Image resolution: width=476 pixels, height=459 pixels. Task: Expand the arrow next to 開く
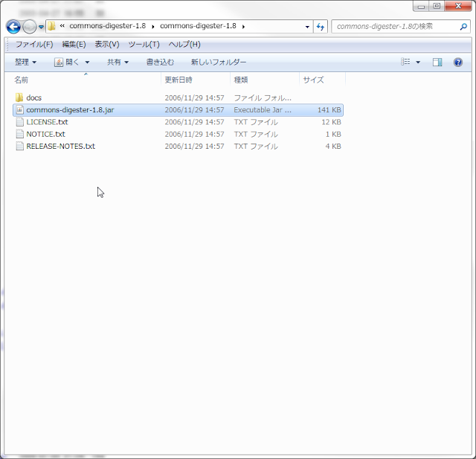pyautogui.click(x=87, y=62)
